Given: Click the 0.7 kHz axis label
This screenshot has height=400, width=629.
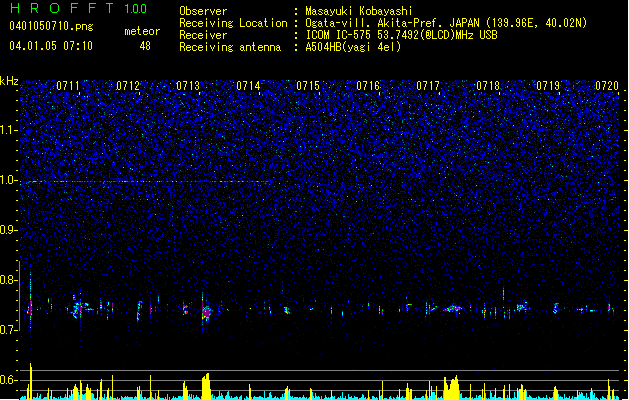Looking at the screenshot, I should pyautogui.click(x=9, y=330).
